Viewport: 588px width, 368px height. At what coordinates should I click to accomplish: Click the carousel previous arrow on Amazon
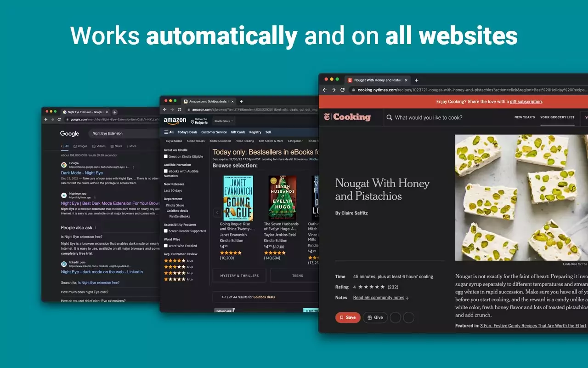pyautogui.click(x=217, y=212)
